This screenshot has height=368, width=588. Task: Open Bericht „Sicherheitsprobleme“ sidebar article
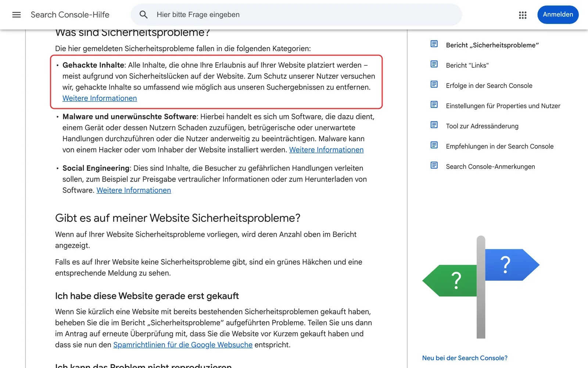[492, 45]
